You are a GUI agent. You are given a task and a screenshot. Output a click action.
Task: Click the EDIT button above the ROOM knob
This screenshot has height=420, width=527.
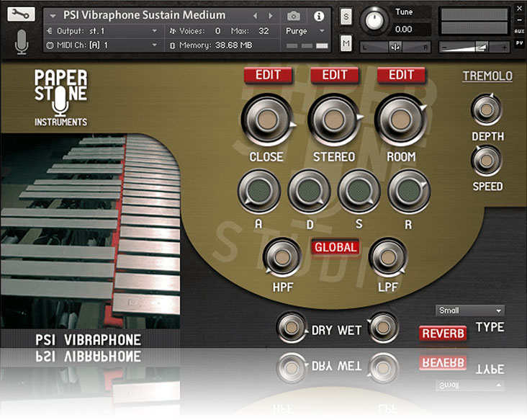(x=401, y=75)
